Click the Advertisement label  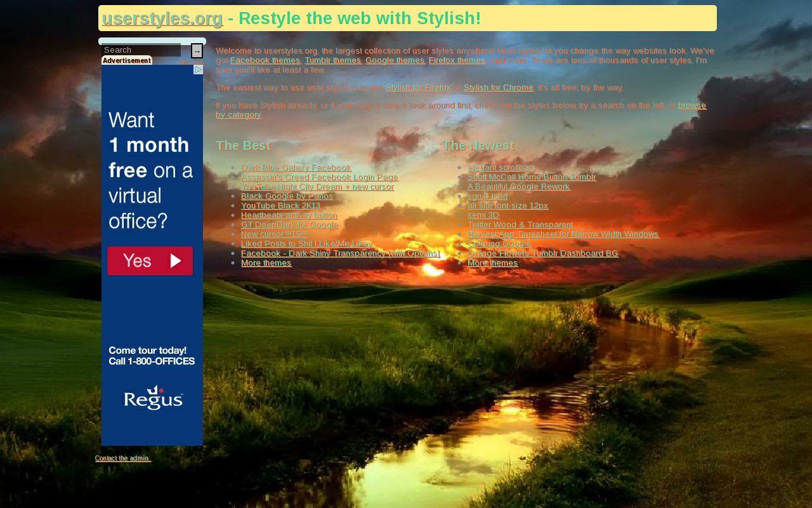[x=127, y=60]
